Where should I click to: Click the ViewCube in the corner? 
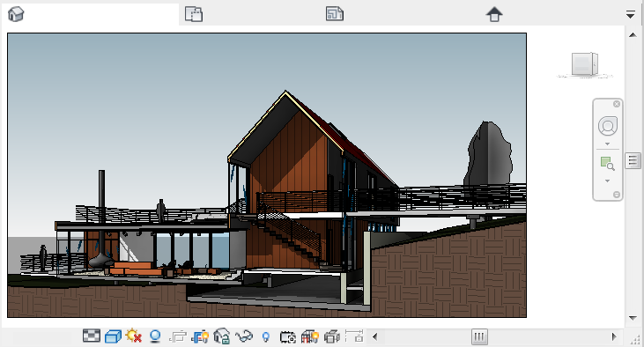[584, 64]
